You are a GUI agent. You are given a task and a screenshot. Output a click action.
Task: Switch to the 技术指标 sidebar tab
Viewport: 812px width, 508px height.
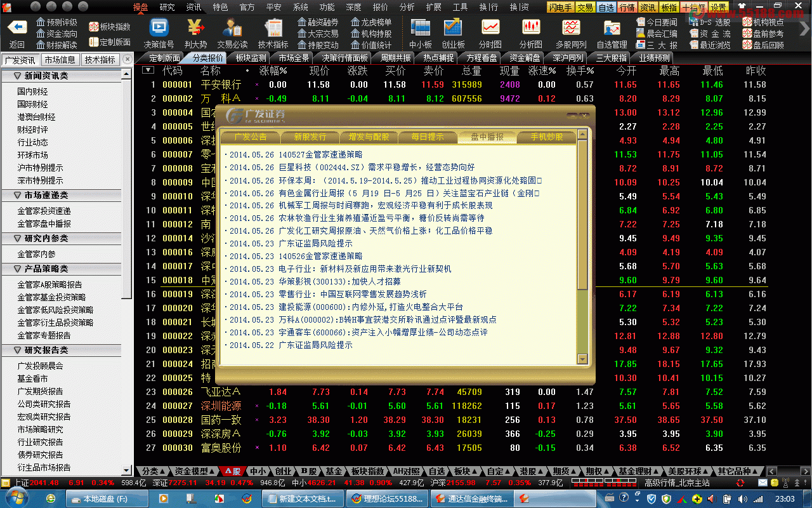pos(100,60)
